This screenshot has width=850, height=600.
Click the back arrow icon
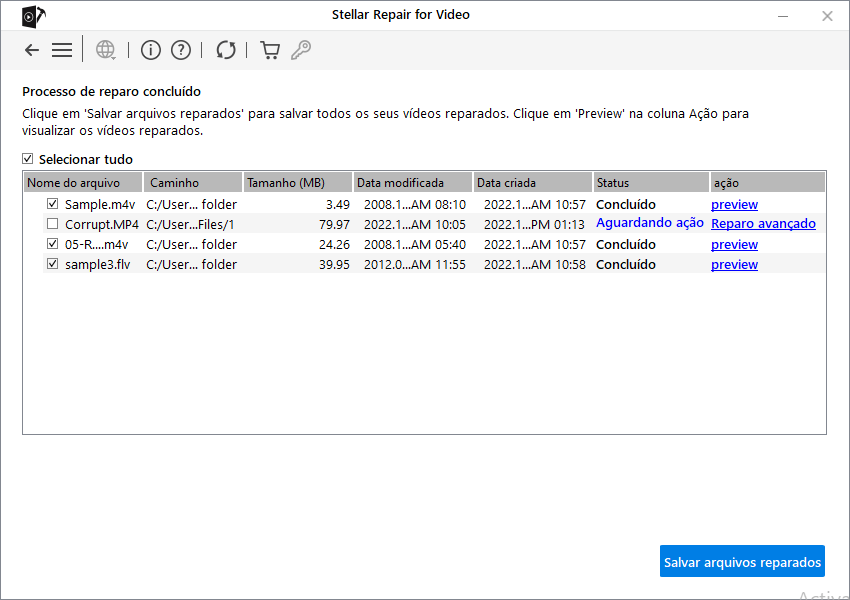(x=32, y=50)
